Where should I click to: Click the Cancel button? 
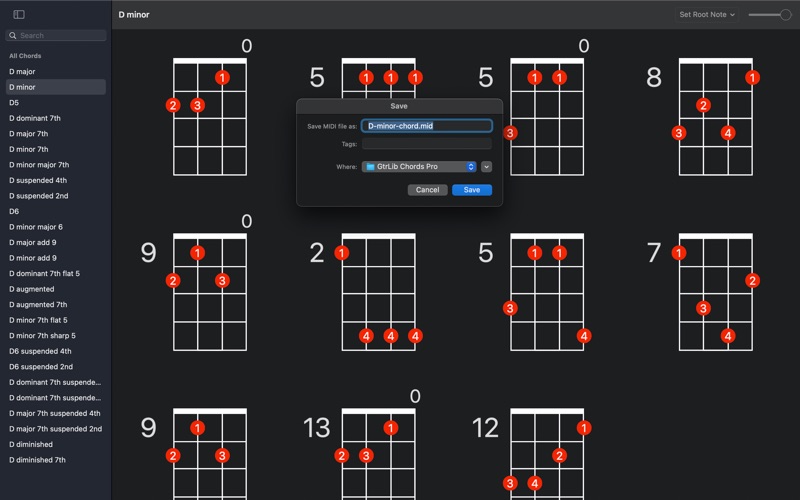(427, 190)
